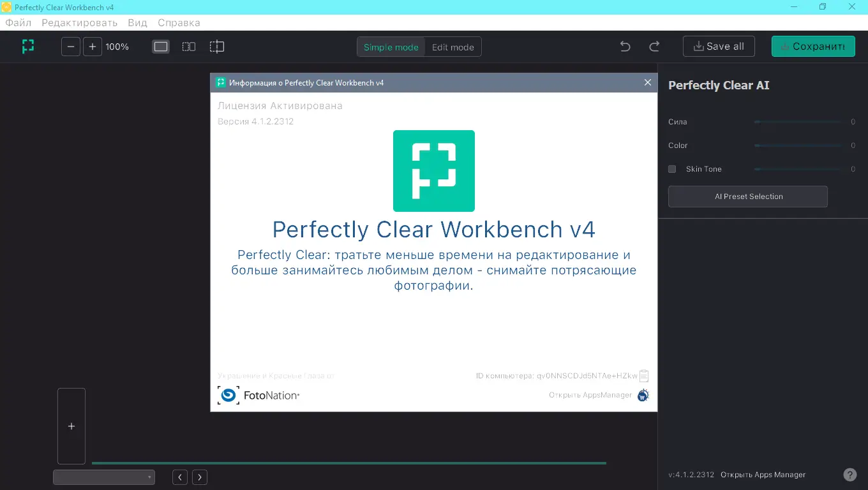This screenshot has height=490, width=868.
Task: Click the ID компьютера text
Action: pos(557,376)
